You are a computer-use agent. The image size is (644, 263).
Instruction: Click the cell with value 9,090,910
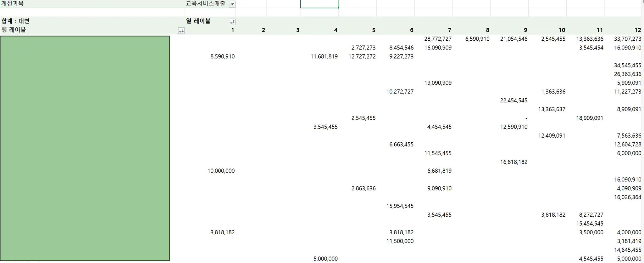(x=439, y=189)
